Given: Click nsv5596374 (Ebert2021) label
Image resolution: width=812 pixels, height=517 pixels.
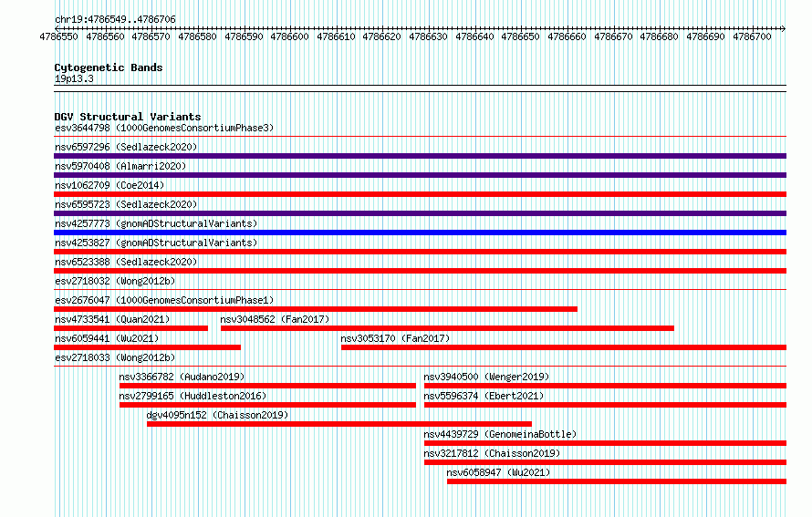Looking at the screenshot, I should (x=484, y=396).
